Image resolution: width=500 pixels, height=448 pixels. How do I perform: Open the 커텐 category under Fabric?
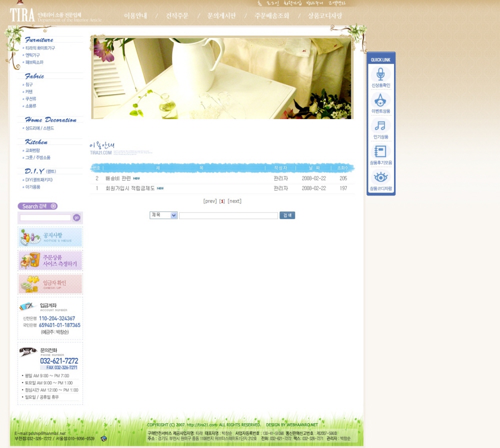click(x=29, y=92)
